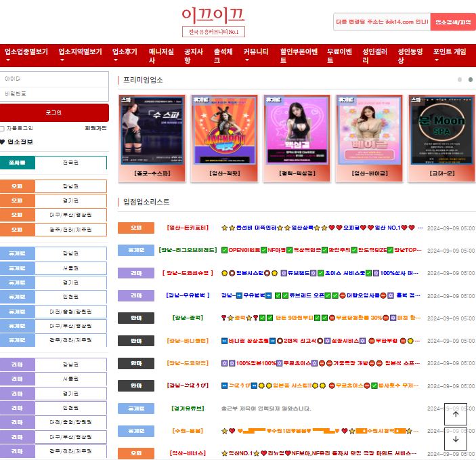Image resolution: width=476 pixels, height=460 pixels.
Task: Click the 회원가입 link
Action: point(95,128)
